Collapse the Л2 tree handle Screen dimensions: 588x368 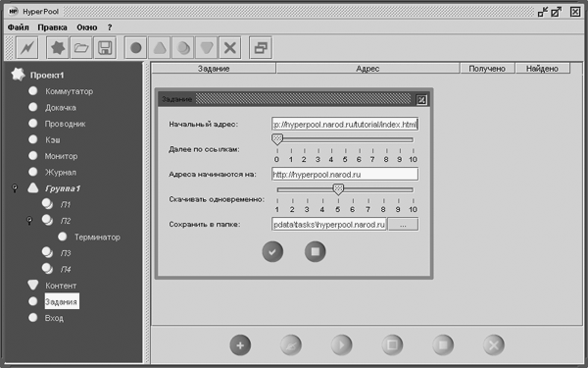tap(29, 221)
